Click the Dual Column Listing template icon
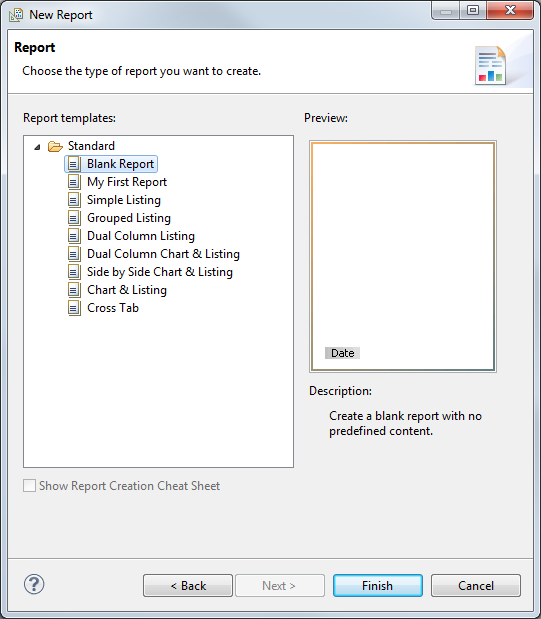Image resolution: width=541 pixels, height=619 pixels. [x=74, y=236]
